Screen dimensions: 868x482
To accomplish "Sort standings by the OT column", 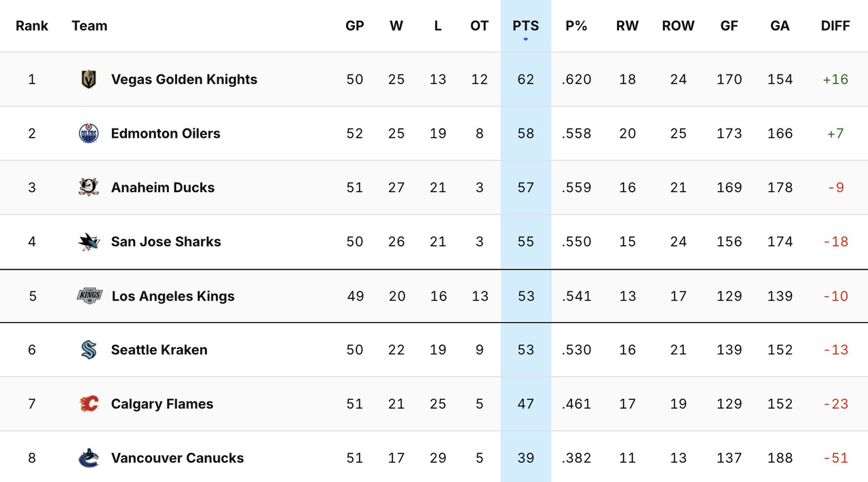I will 479,26.
